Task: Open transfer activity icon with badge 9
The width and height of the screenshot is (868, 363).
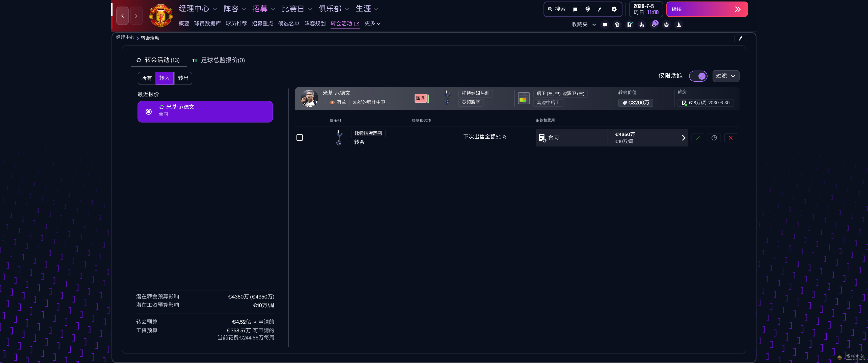Action: point(654,25)
